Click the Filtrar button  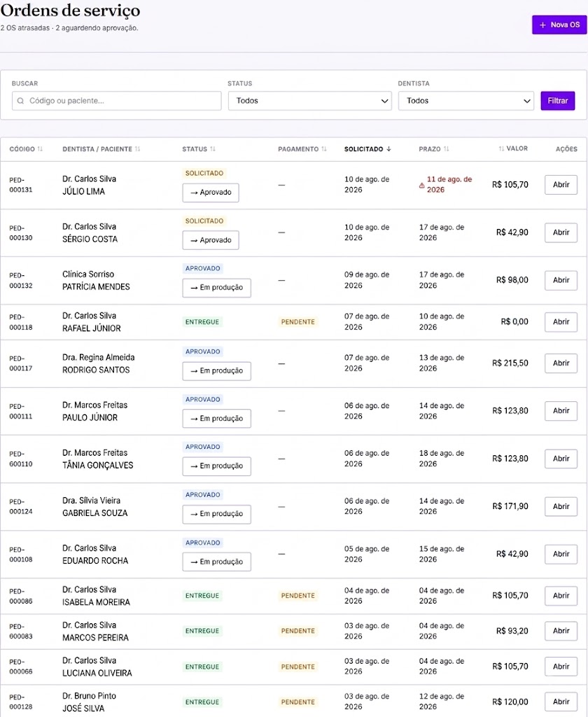pos(557,101)
